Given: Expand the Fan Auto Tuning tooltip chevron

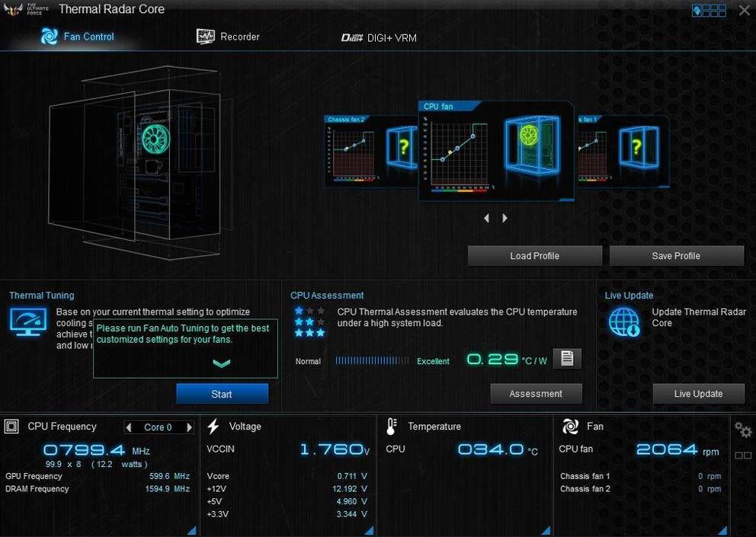Looking at the screenshot, I should [221, 363].
